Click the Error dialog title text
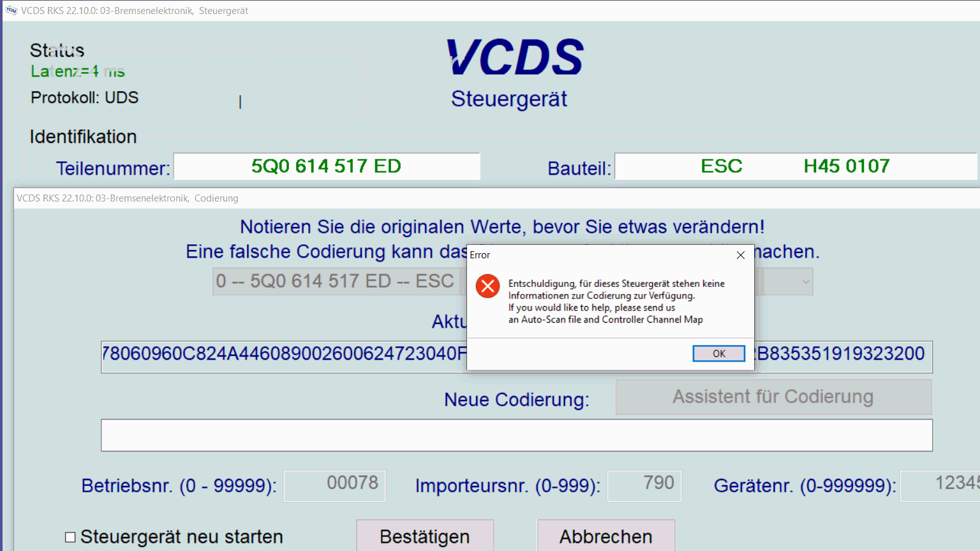Image resolution: width=980 pixels, height=551 pixels. (x=480, y=255)
